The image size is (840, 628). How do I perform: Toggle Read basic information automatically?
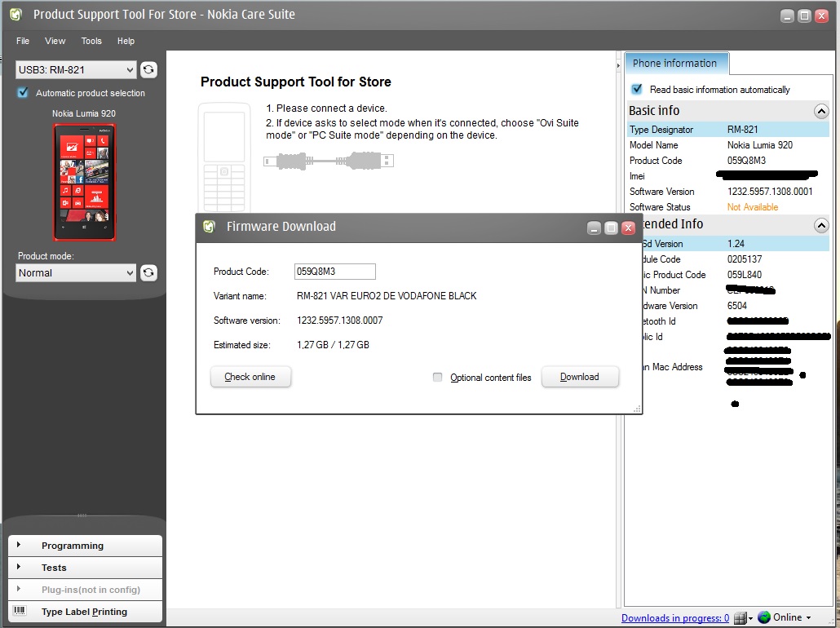(x=637, y=89)
